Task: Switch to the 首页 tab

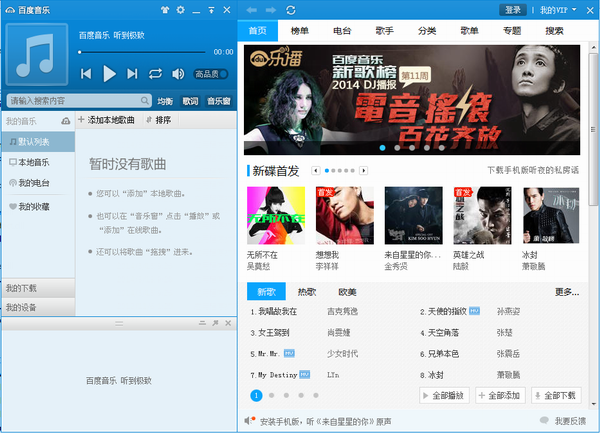Action: click(258, 31)
